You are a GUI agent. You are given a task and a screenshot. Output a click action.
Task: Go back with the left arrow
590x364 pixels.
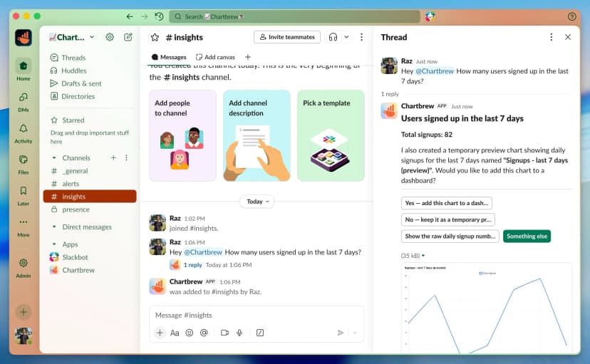point(130,16)
